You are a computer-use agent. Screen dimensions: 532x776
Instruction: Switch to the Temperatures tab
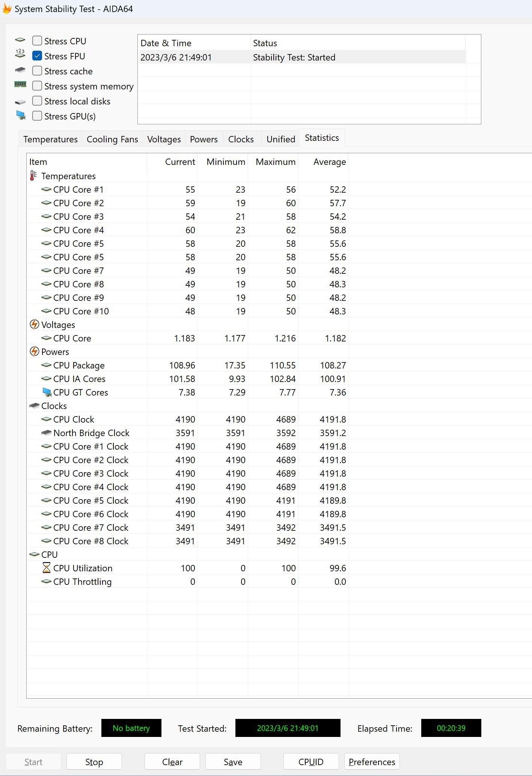tap(50, 139)
